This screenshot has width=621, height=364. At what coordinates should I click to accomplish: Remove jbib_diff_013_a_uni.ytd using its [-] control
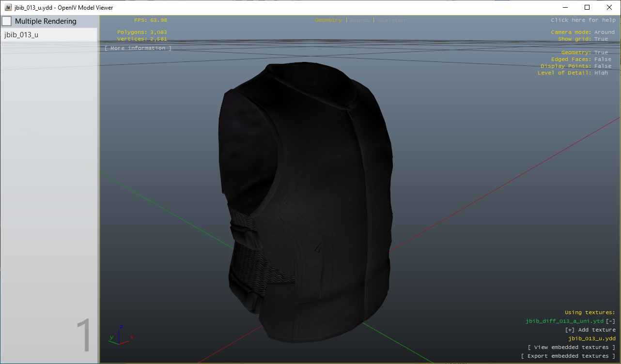click(x=611, y=321)
